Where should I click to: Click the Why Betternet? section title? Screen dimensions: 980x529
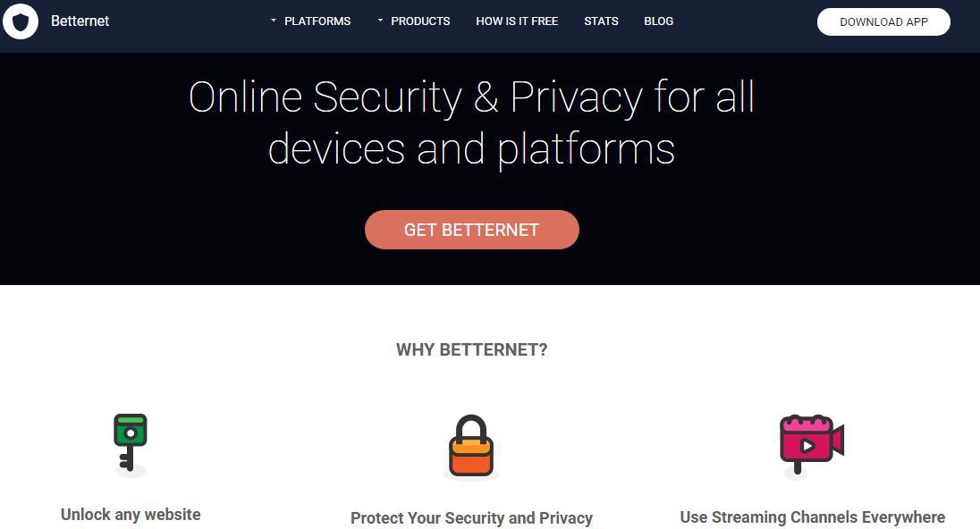(x=471, y=350)
